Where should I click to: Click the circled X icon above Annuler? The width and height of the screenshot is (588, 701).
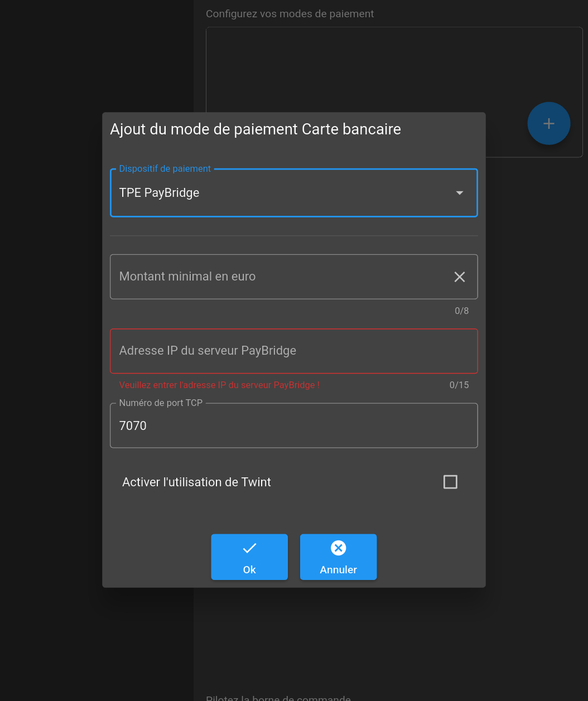338,548
